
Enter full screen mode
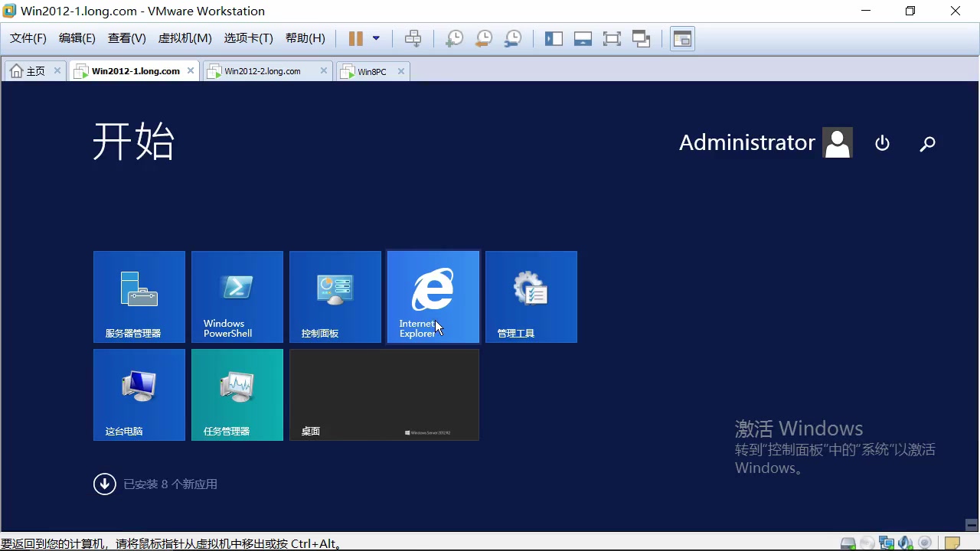612,38
